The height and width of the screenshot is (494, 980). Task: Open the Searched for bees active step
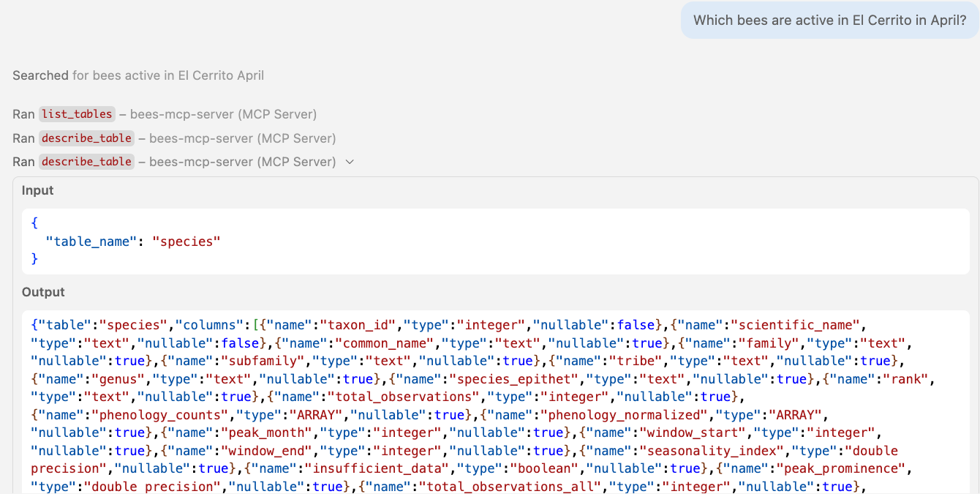pos(138,75)
